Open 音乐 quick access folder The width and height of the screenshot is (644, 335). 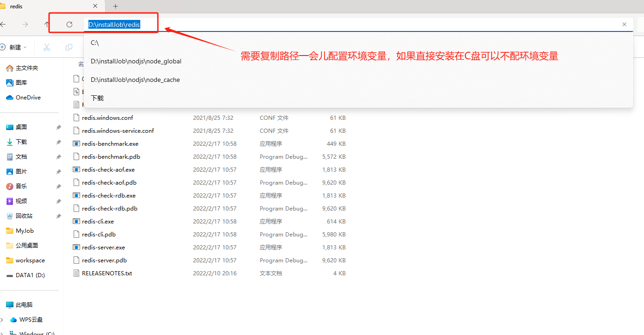click(x=17, y=186)
